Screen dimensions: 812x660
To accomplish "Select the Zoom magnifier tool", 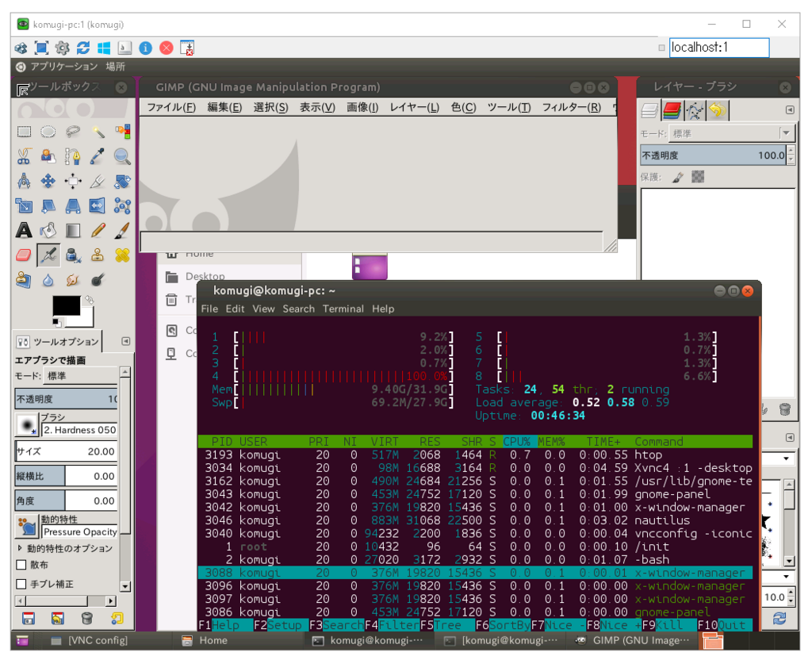I will point(122,156).
